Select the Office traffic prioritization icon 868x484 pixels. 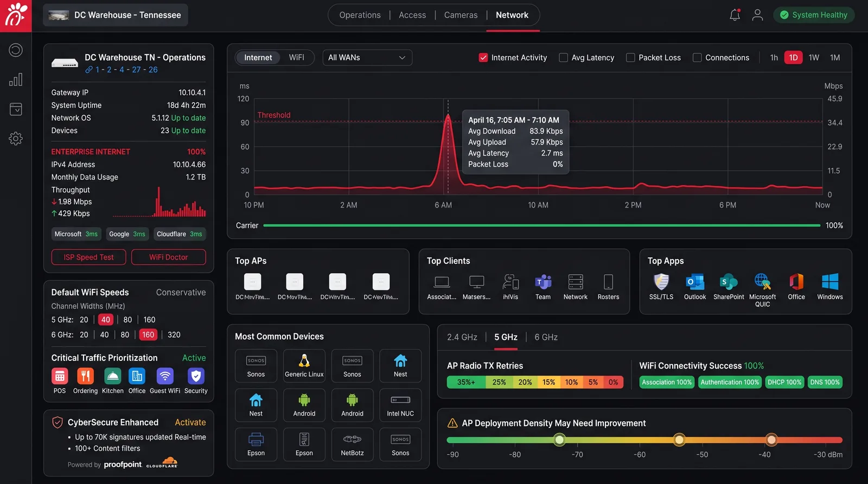pyautogui.click(x=137, y=376)
